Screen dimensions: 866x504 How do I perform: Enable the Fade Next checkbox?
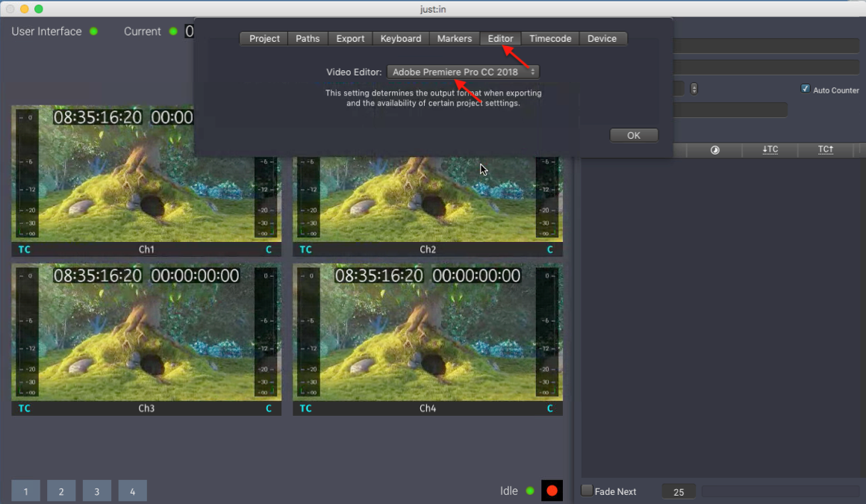pos(587,490)
